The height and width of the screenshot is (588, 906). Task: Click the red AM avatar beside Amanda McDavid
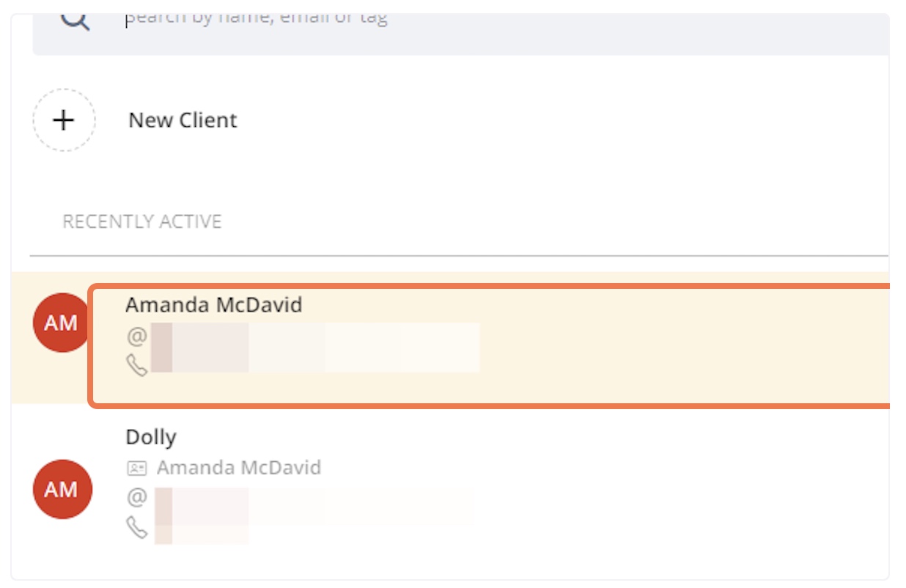pos(62,323)
